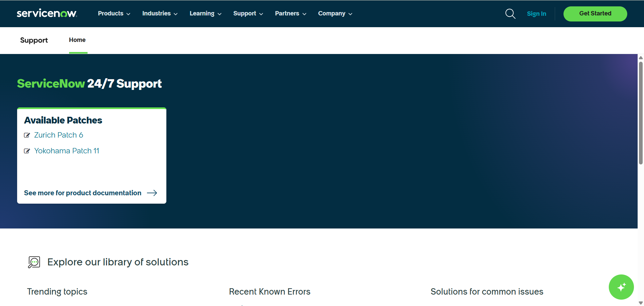
Task: Open the AI assistant sparkle button
Action: click(621, 287)
